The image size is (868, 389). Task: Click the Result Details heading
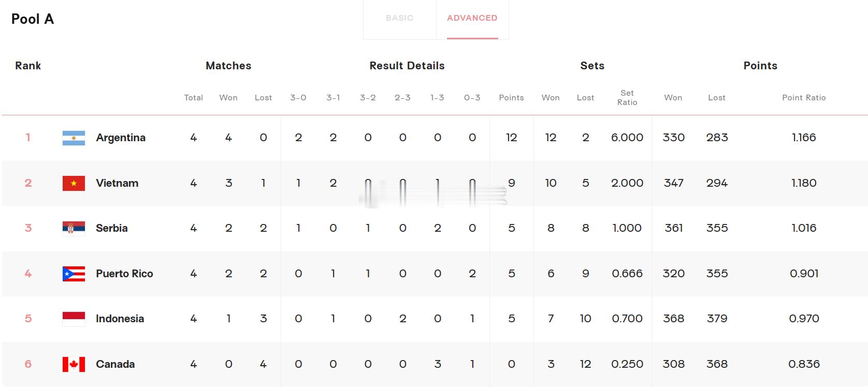[407, 66]
